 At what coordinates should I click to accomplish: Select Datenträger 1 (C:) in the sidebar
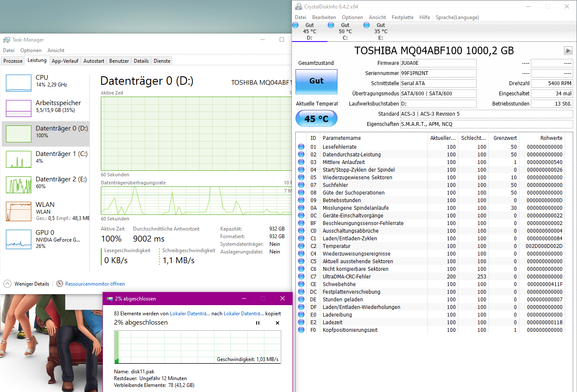coord(46,159)
